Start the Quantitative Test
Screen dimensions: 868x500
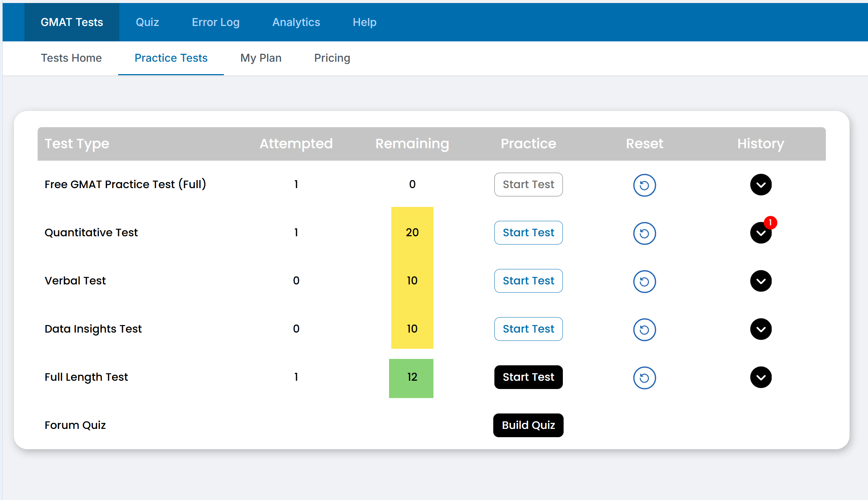pos(528,233)
